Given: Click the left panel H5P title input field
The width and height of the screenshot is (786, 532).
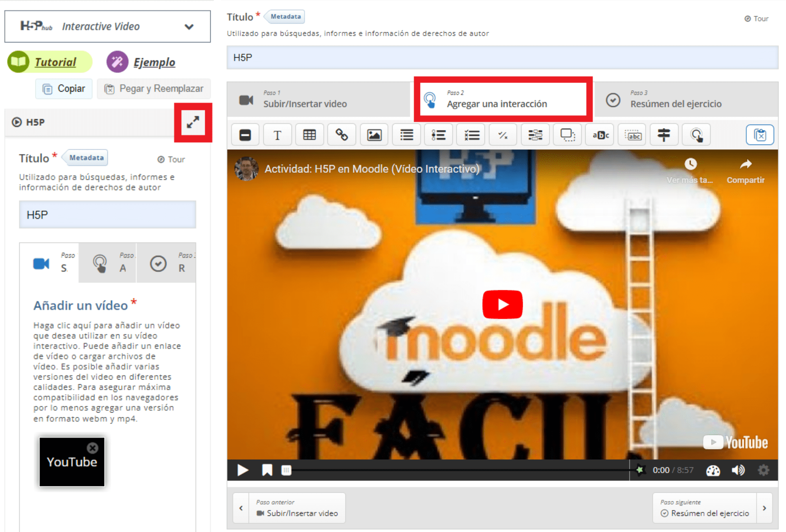Looking at the screenshot, I should click(x=108, y=215).
